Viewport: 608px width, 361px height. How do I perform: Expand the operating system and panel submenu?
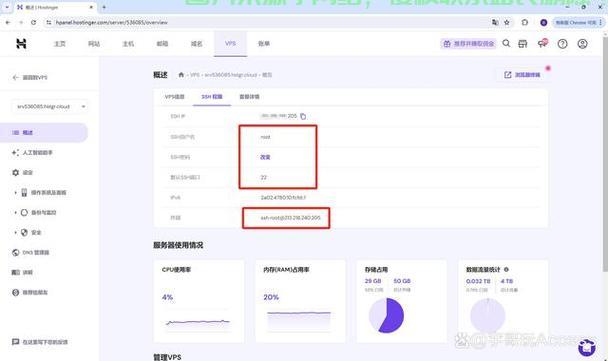(15, 193)
